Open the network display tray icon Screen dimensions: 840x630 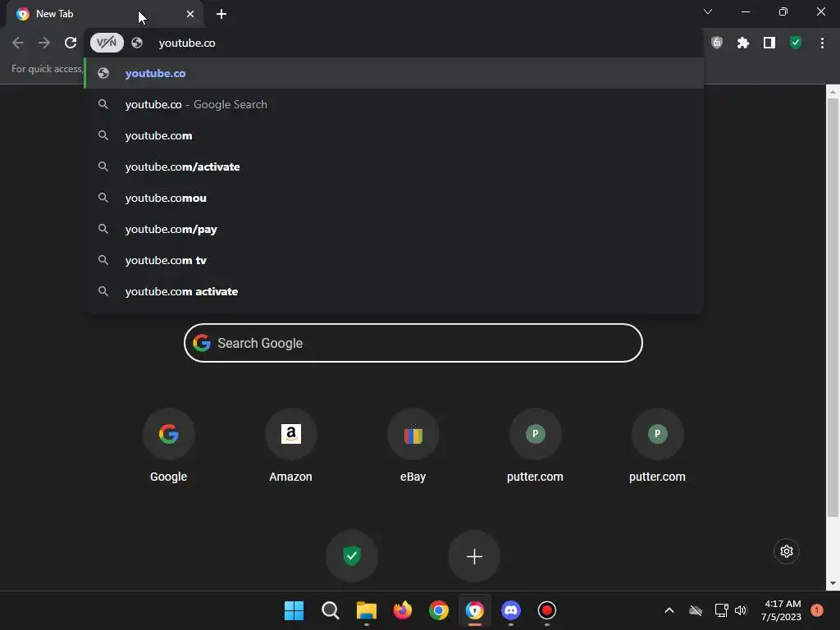tap(721, 610)
